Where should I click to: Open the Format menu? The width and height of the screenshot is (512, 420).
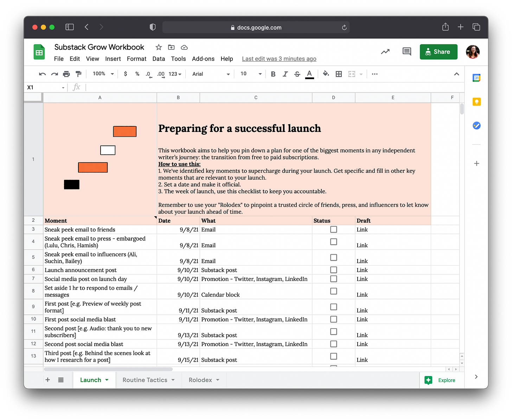pos(136,59)
